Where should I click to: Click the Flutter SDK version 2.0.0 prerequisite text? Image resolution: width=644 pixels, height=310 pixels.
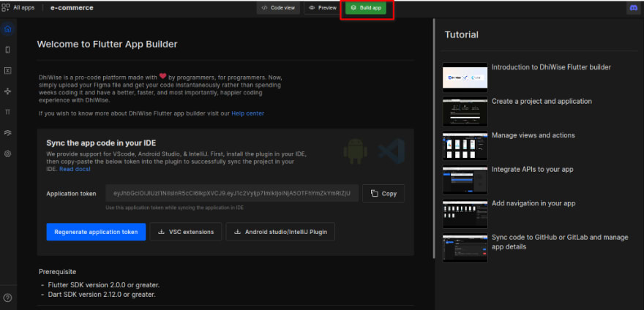[x=103, y=284]
